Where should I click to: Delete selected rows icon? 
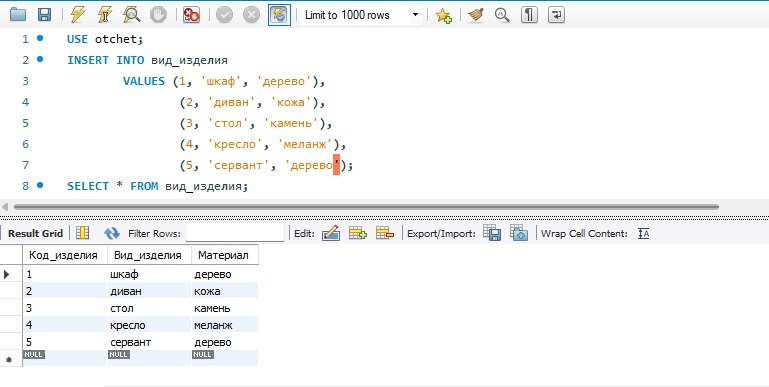click(385, 233)
